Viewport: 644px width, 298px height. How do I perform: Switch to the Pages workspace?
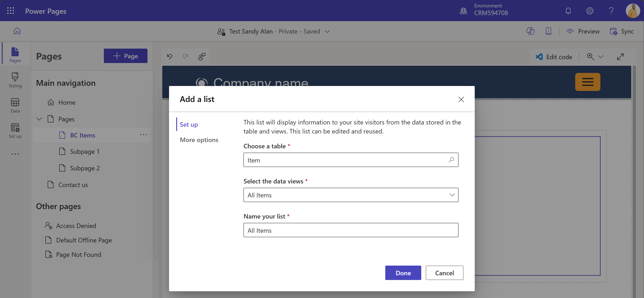click(x=15, y=54)
